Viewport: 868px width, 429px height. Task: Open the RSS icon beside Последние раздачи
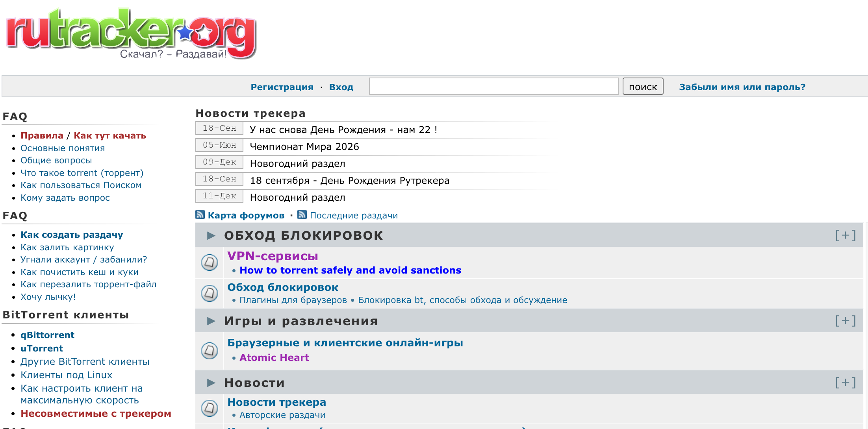point(302,214)
